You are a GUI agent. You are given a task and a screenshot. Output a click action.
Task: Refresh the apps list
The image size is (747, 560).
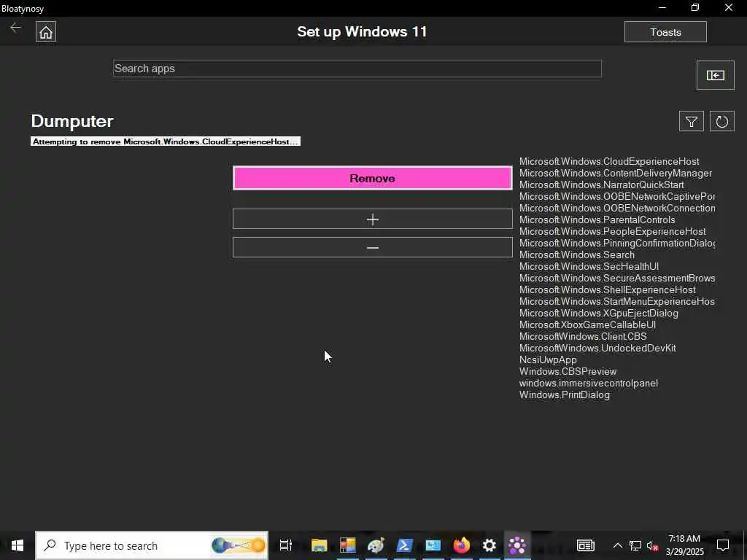(721, 122)
